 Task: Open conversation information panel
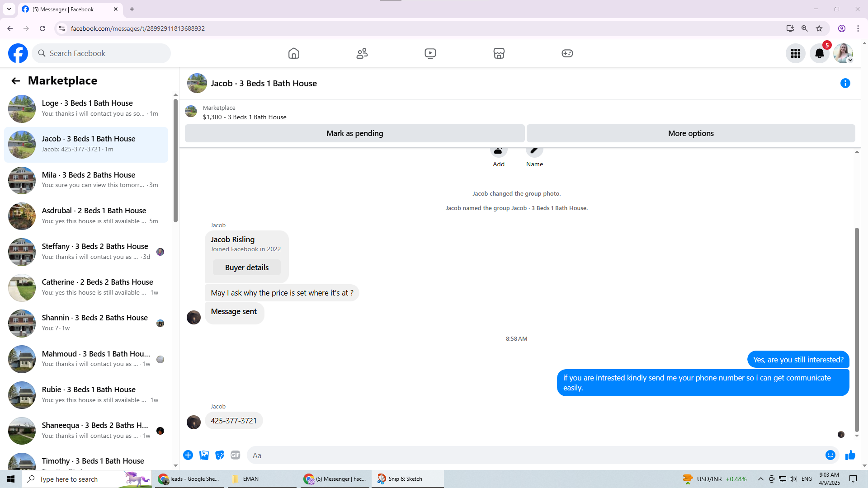845,83
